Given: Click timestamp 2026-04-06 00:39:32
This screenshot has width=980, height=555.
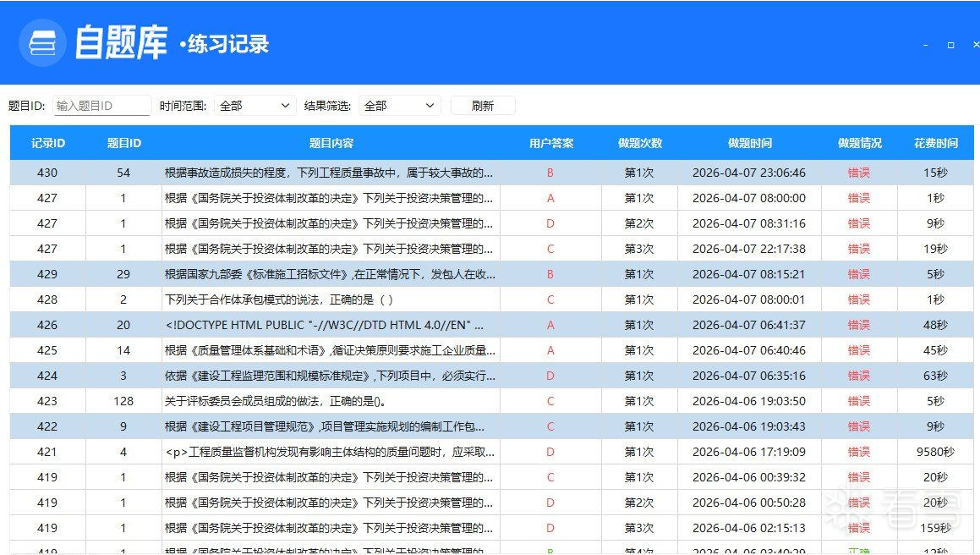Looking at the screenshot, I should (x=749, y=477).
